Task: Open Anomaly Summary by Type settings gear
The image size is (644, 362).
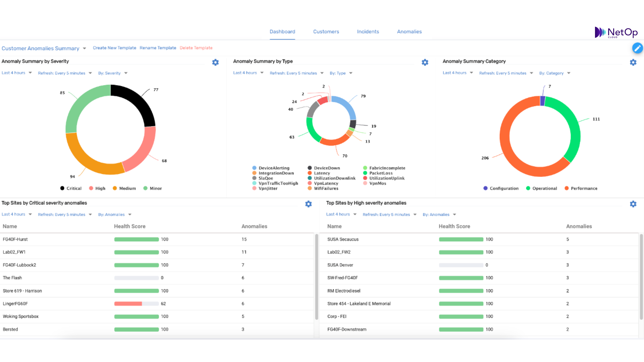Action: pyautogui.click(x=425, y=62)
